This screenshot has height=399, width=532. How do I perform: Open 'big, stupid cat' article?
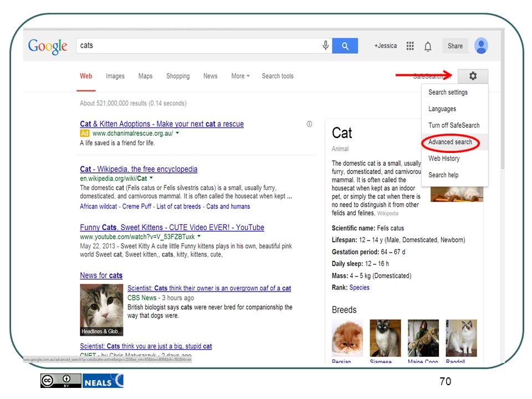tap(146, 346)
